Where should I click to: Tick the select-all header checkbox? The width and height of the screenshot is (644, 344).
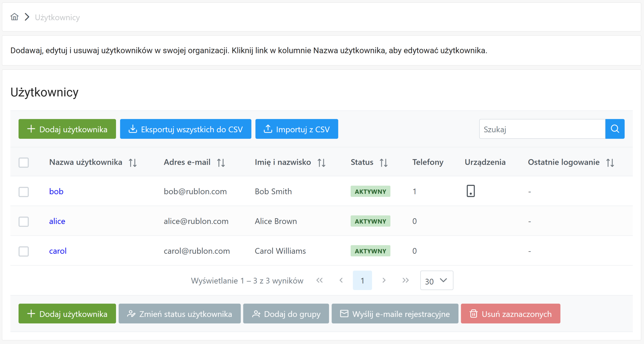(24, 162)
